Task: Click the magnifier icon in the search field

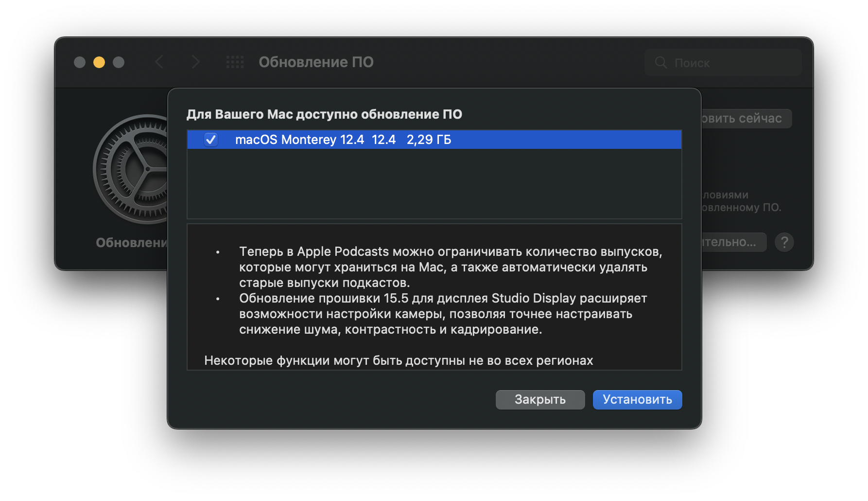Action: [661, 63]
